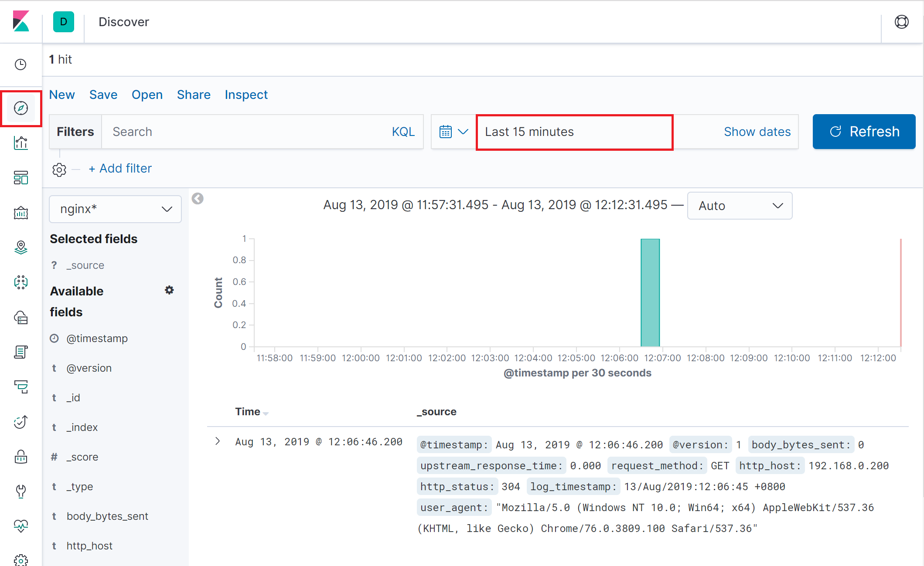Open SIEM lock icon in sidebar
This screenshot has height=566, width=924.
[21, 456]
